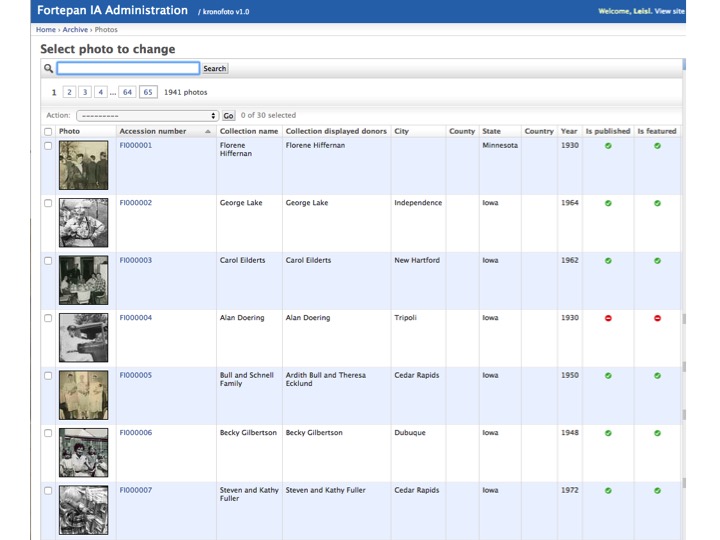Check the box for row FI000003
Screen dimensions: 720x540
48,260
